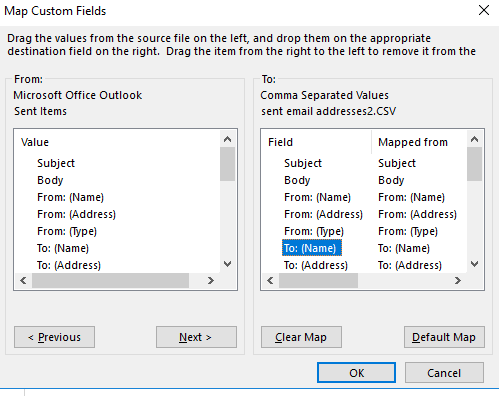Click the Clear Map button
This screenshot has height=396, width=499.
[301, 337]
